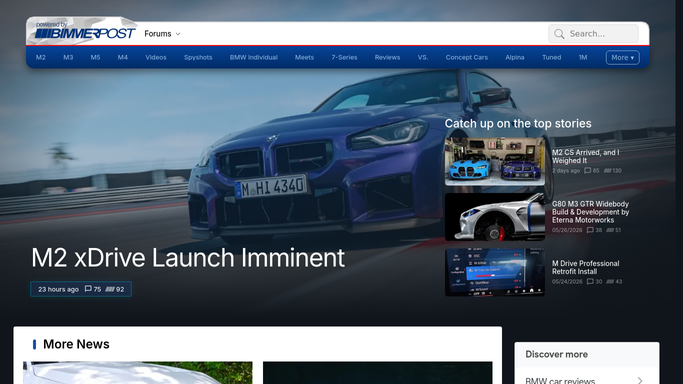Click comment icon on M2 xDrive story
This screenshot has width=683, height=384.
88,289
